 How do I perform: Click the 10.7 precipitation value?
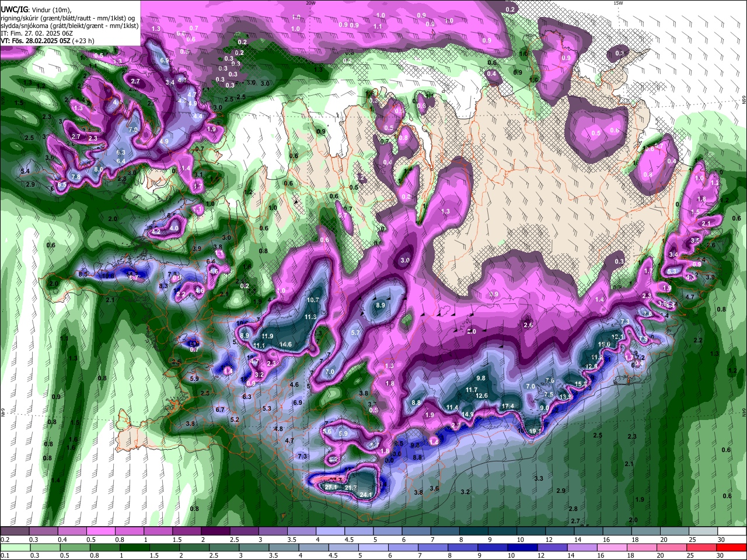(x=313, y=300)
